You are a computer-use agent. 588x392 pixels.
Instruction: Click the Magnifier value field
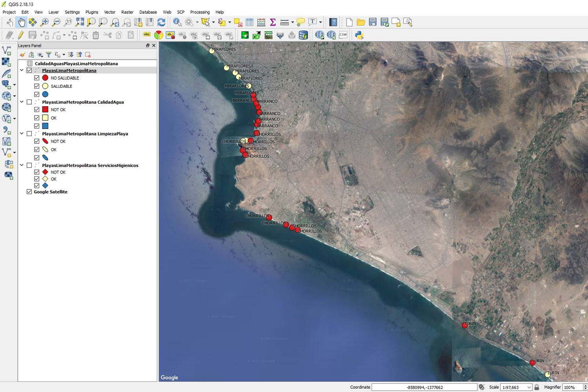[x=572, y=387]
